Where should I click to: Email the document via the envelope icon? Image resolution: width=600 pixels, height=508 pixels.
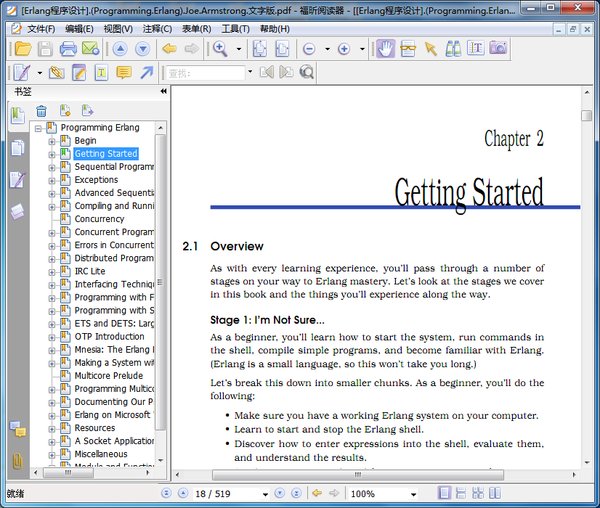[x=91, y=49]
